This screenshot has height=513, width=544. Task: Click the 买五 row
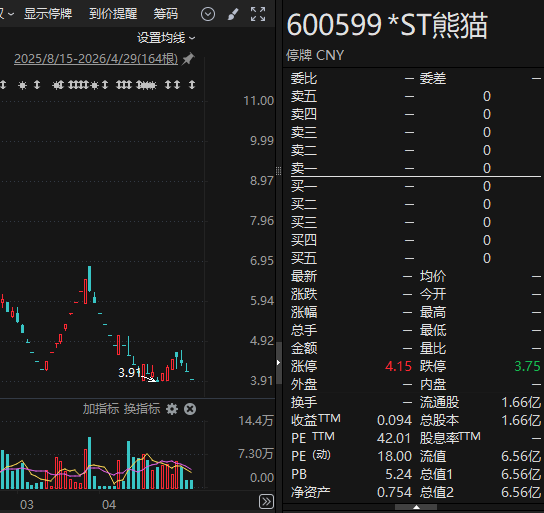[x=416, y=258]
